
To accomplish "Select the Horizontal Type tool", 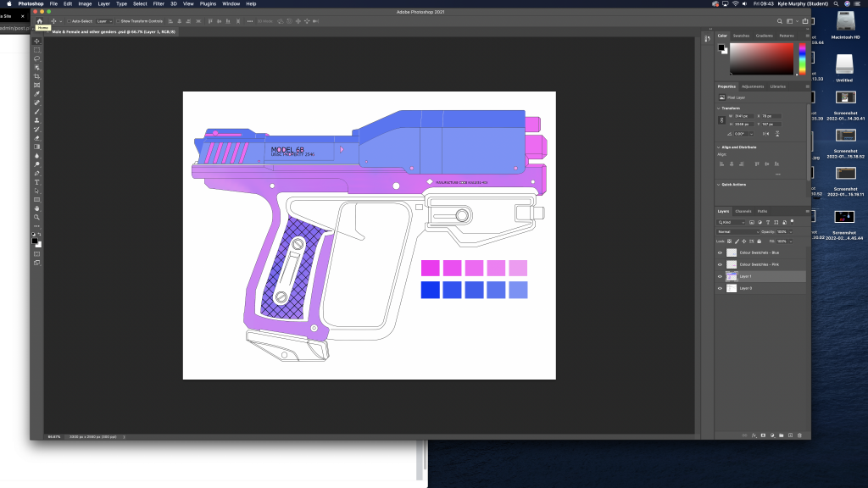I will click(x=37, y=183).
